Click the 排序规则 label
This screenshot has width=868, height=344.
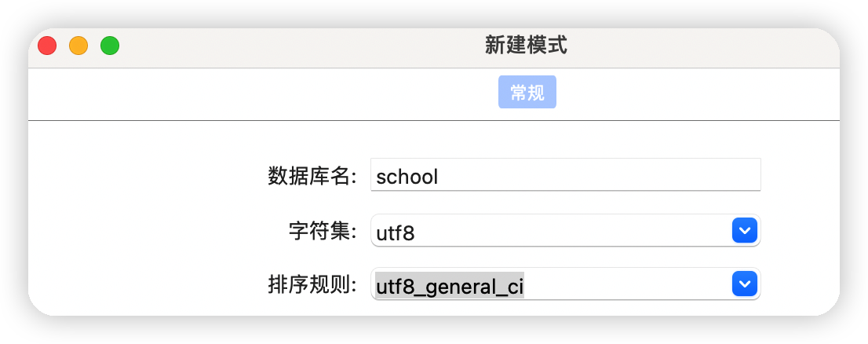[313, 285]
